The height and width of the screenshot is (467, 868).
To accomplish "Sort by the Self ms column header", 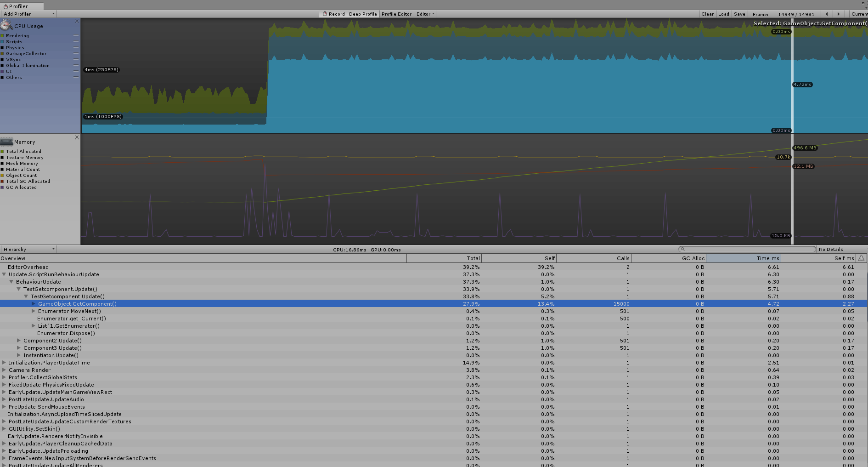I will click(x=818, y=258).
